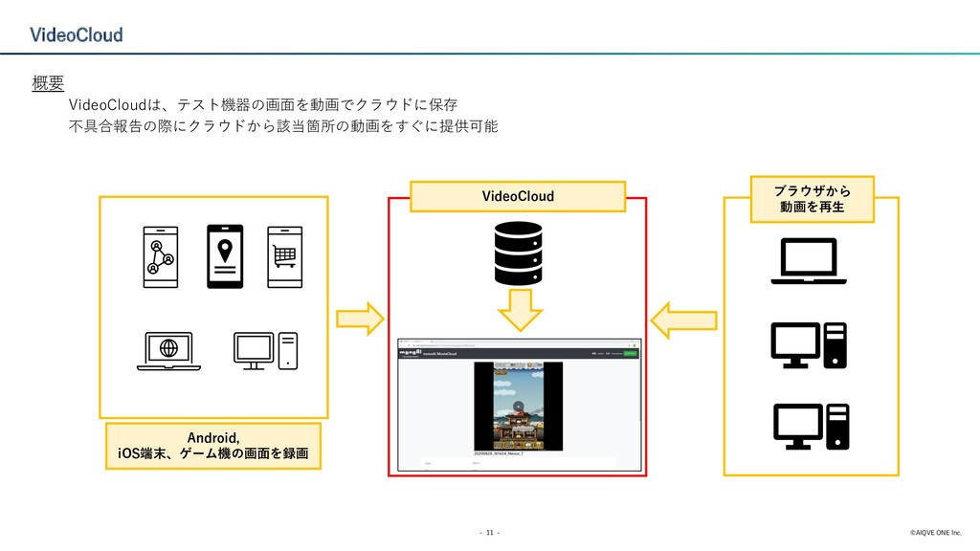The width and height of the screenshot is (980, 551).
Task: Click the green button in the MovieCloud header
Action: (x=630, y=354)
